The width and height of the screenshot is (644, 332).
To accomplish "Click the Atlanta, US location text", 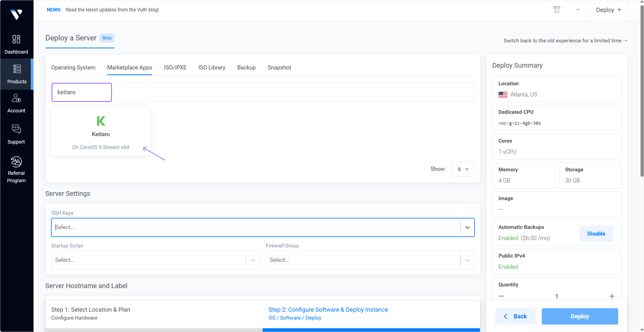I will pos(523,94).
